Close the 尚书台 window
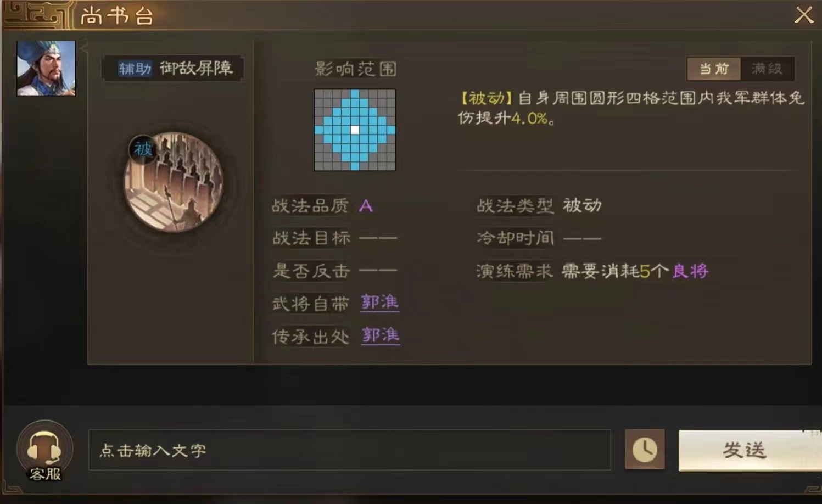The image size is (822, 504). [x=804, y=15]
